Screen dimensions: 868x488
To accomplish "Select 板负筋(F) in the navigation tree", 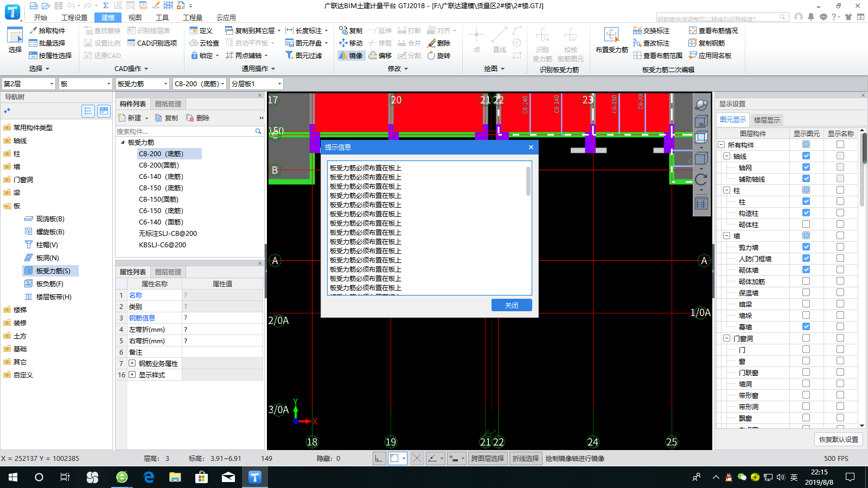I will coord(50,284).
